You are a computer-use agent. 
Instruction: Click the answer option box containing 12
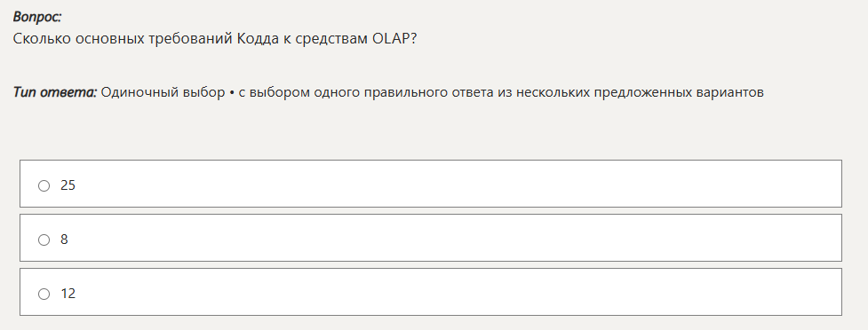[x=431, y=292]
